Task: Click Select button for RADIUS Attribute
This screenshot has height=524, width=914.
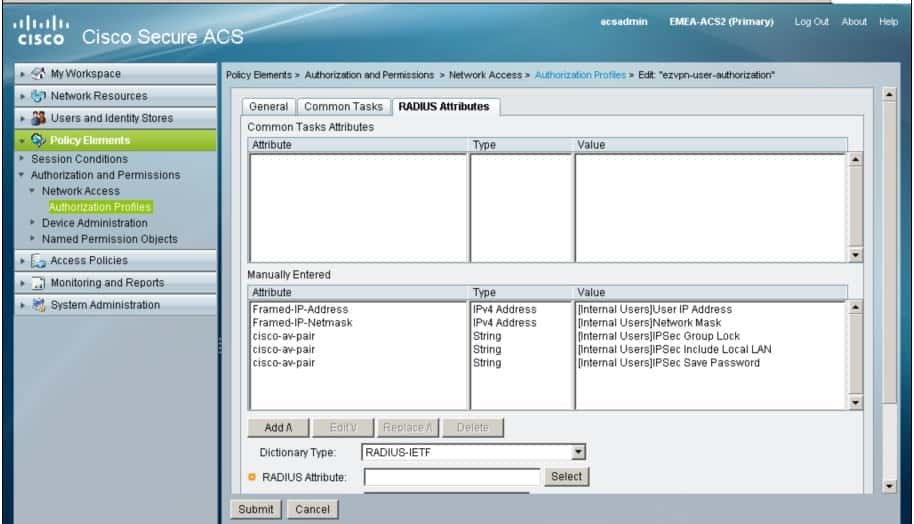Action: tap(567, 476)
